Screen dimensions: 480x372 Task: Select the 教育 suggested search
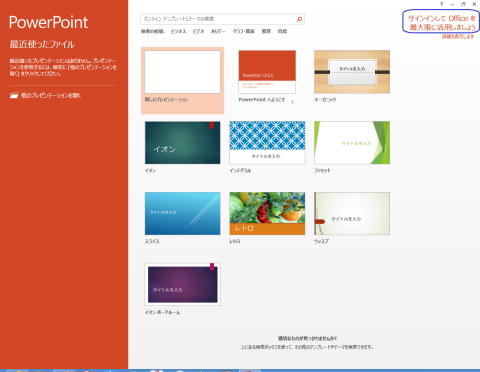point(266,31)
